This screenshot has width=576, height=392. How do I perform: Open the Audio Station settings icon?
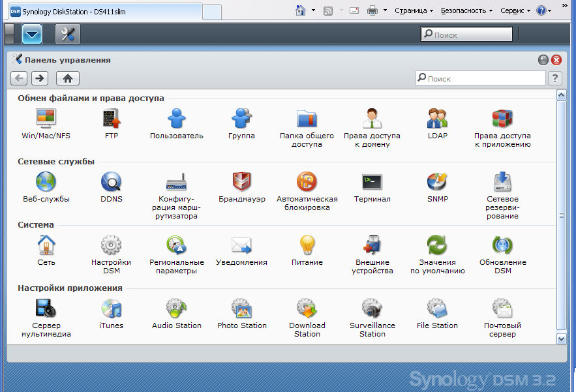click(x=177, y=308)
